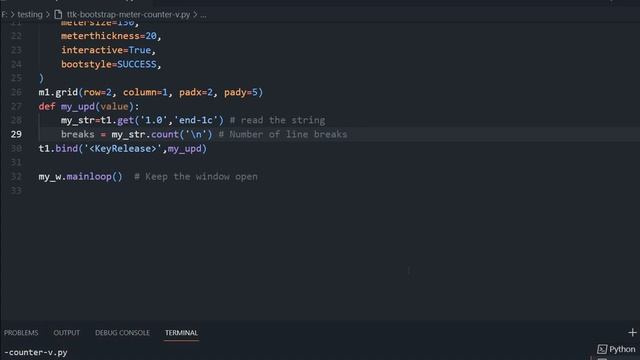Click terminal text '-counter-v.py'

pyautogui.click(x=36, y=352)
